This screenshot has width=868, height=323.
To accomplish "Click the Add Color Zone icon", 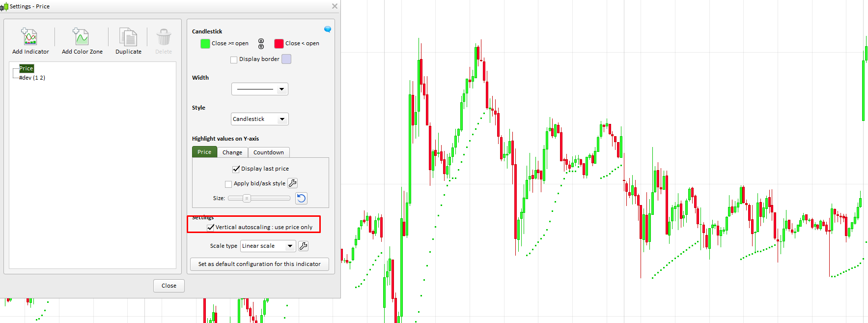I will click(x=81, y=36).
